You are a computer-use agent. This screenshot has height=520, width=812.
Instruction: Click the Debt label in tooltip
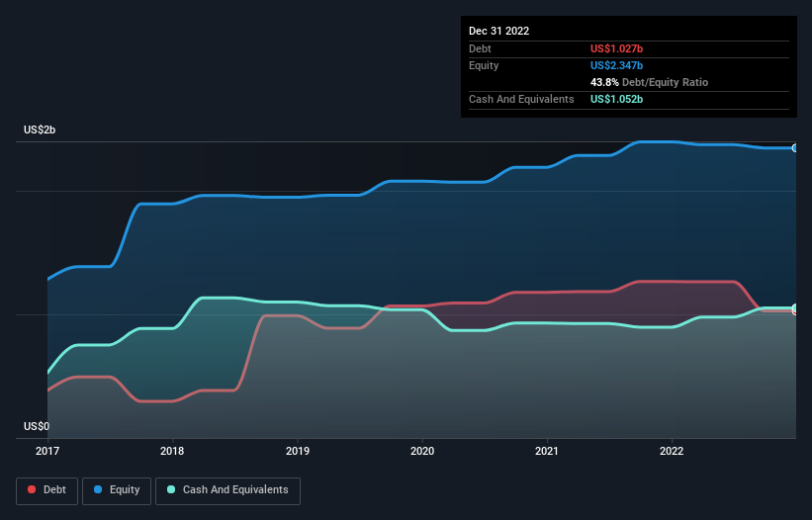click(480, 48)
